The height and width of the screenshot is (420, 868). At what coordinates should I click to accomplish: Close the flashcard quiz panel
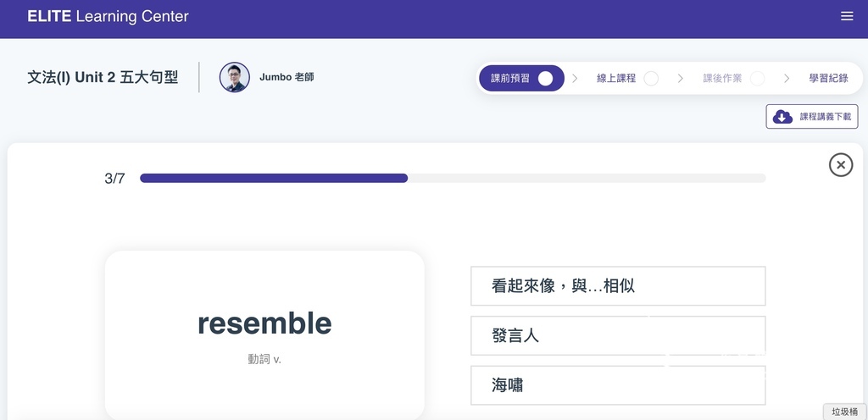point(840,164)
